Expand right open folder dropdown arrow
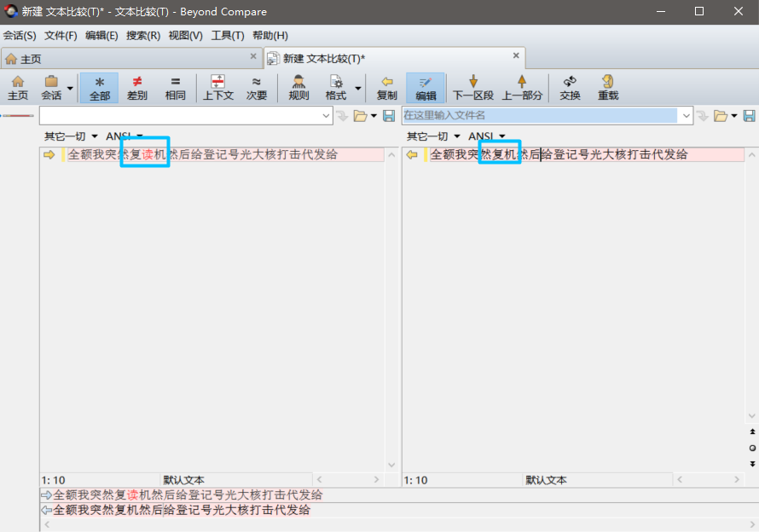 point(734,116)
